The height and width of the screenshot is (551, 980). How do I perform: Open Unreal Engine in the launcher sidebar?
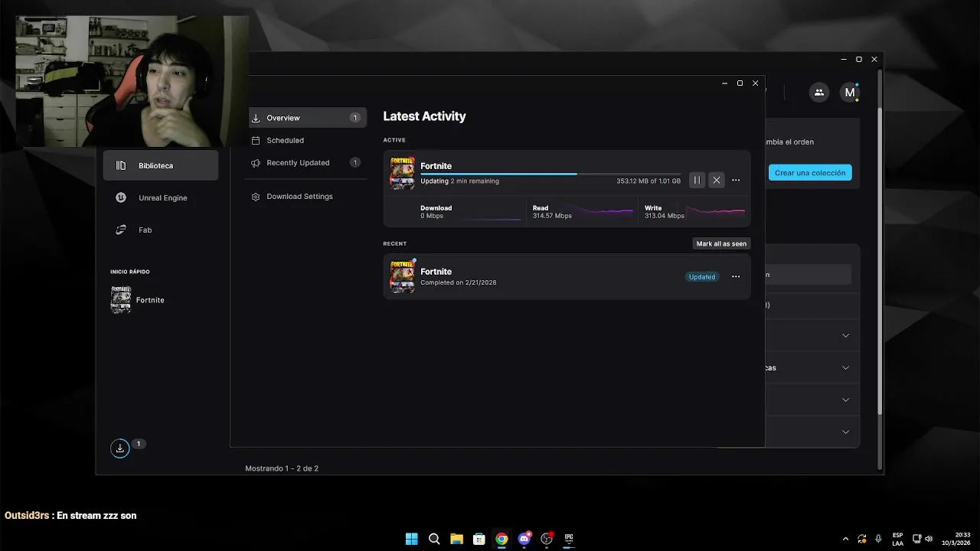[x=161, y=197]
